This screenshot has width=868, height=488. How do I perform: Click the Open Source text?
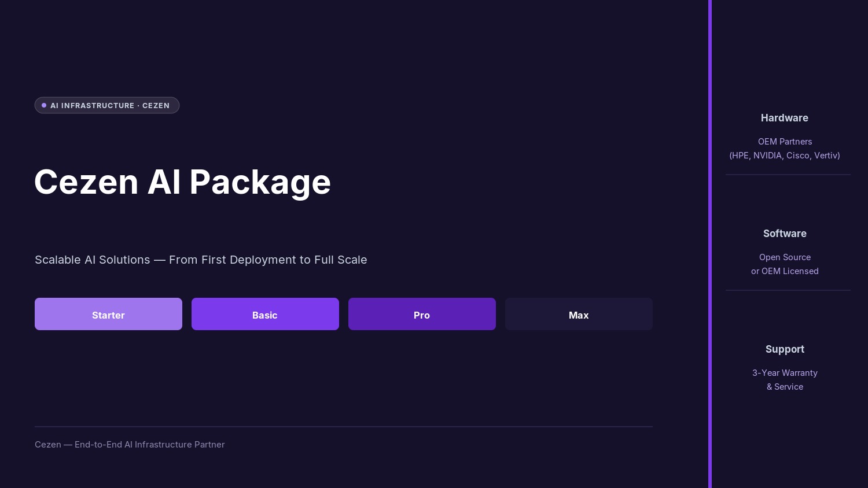785,257
